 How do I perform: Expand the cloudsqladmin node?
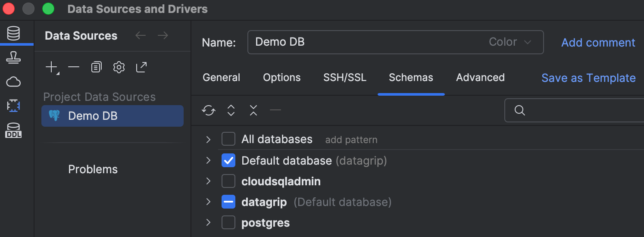point(209,181)
